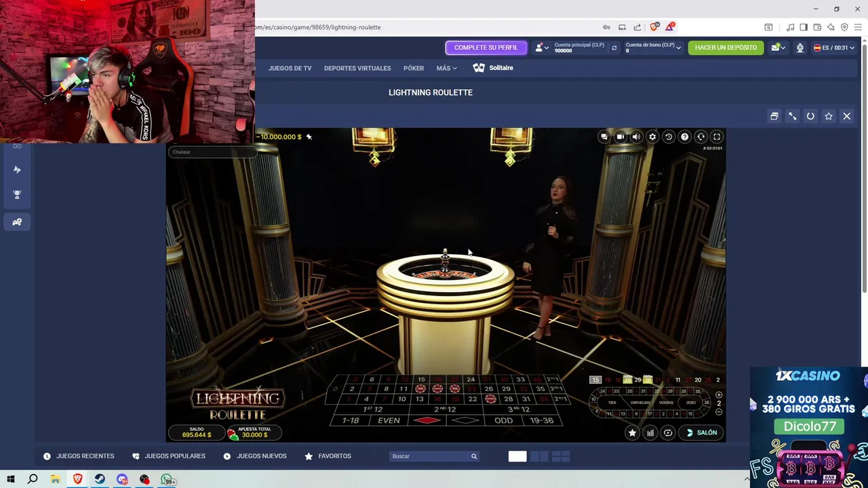Open PÓKER menu item
868x488 pixels.
(x=414, y=68)
